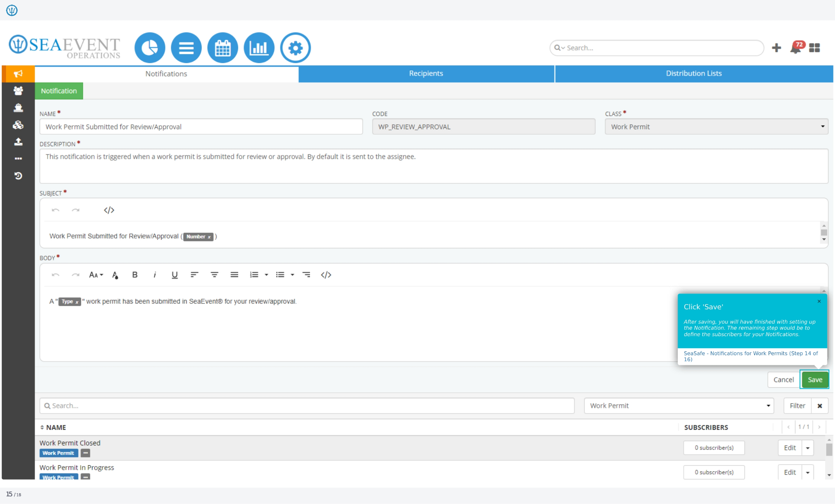Redo in the Subject editor

point(76,210)
